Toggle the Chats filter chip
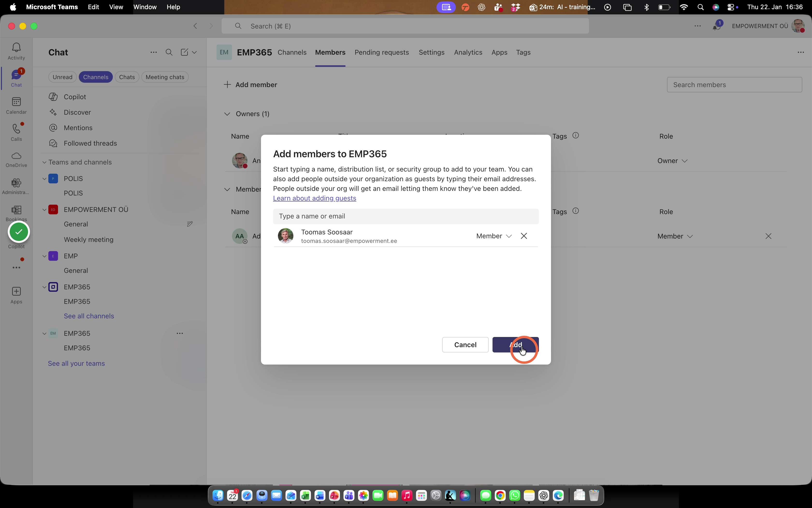Viewport: 812px width, 508px height. click(127, 77)
